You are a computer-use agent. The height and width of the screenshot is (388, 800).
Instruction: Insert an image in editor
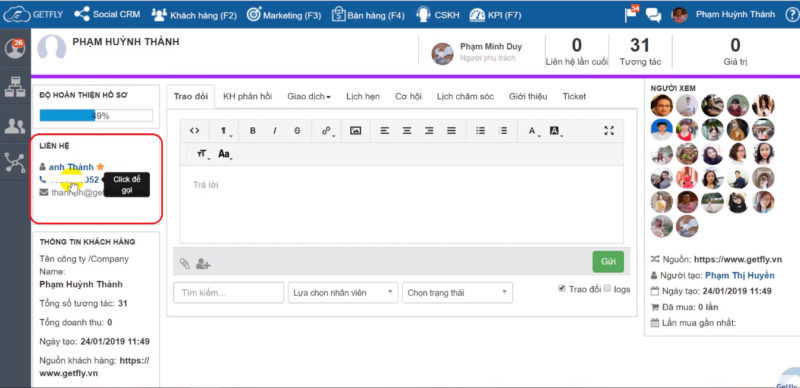pyautogui.click(x=356, y=131)
